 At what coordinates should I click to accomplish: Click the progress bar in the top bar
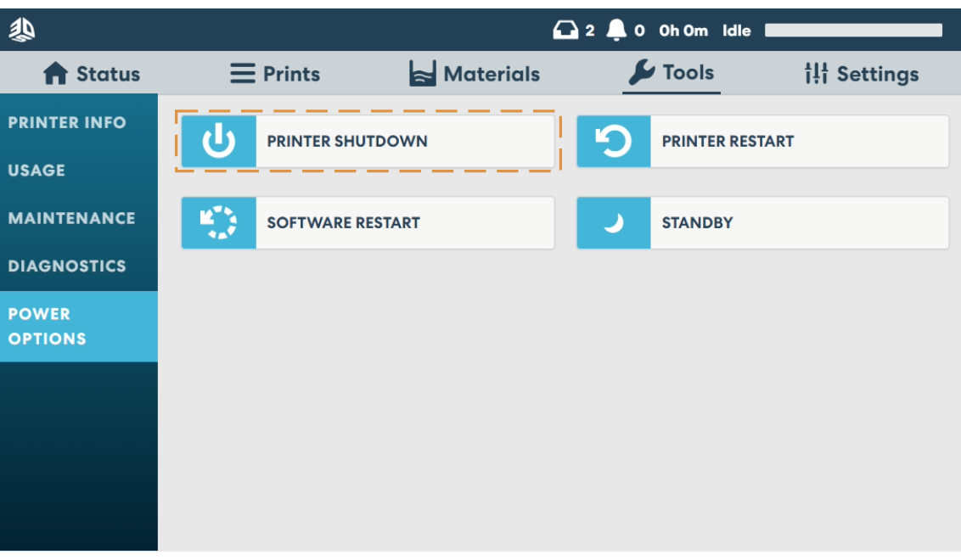tap(853, 30)
